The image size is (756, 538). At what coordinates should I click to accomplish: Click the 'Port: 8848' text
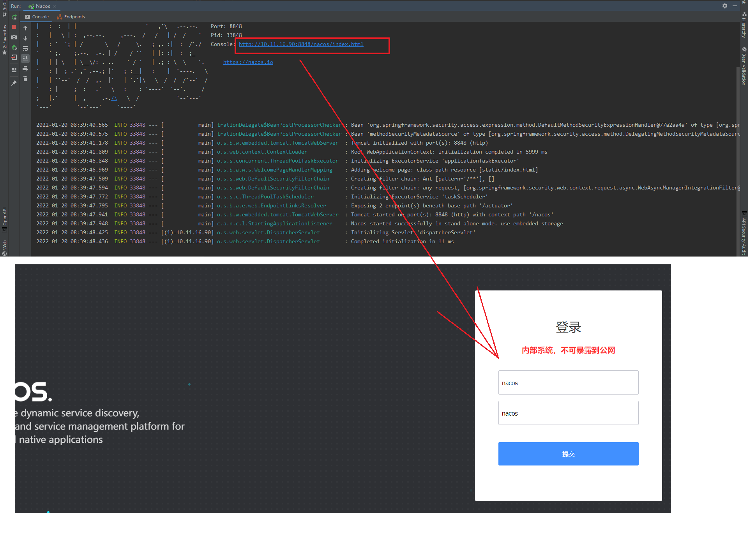[226, 26]
